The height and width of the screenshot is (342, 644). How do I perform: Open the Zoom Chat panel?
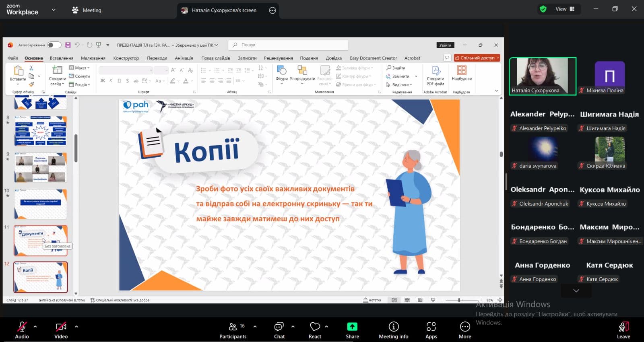pyautogui.click(x=279, y=330)
